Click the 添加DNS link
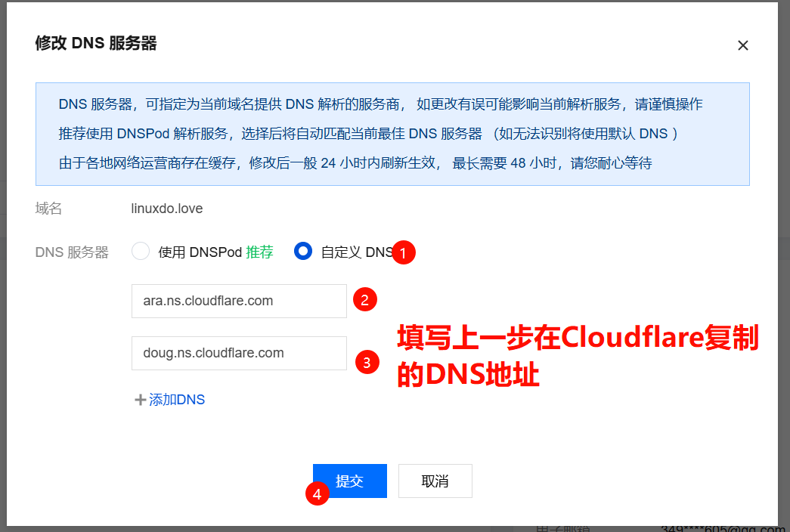790x532 pixels. pyautogui.click(x=177, y=400)
